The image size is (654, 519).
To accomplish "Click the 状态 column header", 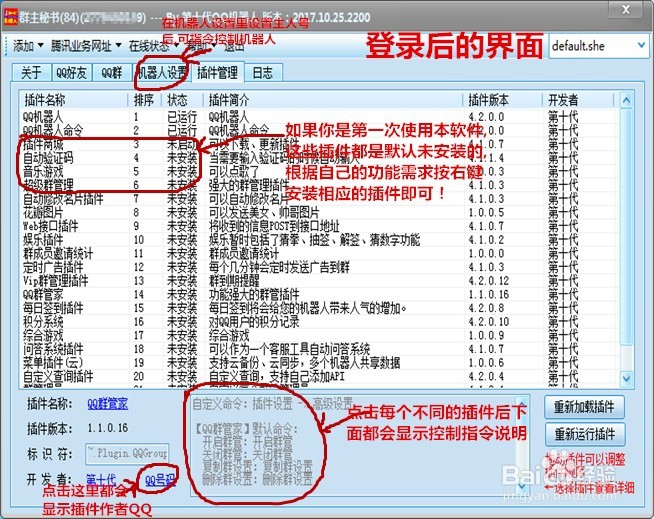I will point(182,100).
